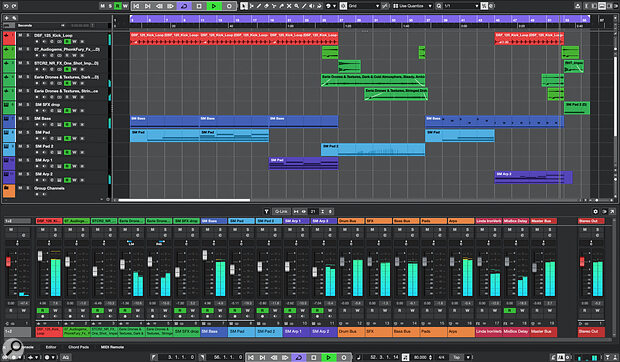The width and height of the screenshot is (620, 362).
Task: Click the green Play button in top transport
Action: [214, 6]
